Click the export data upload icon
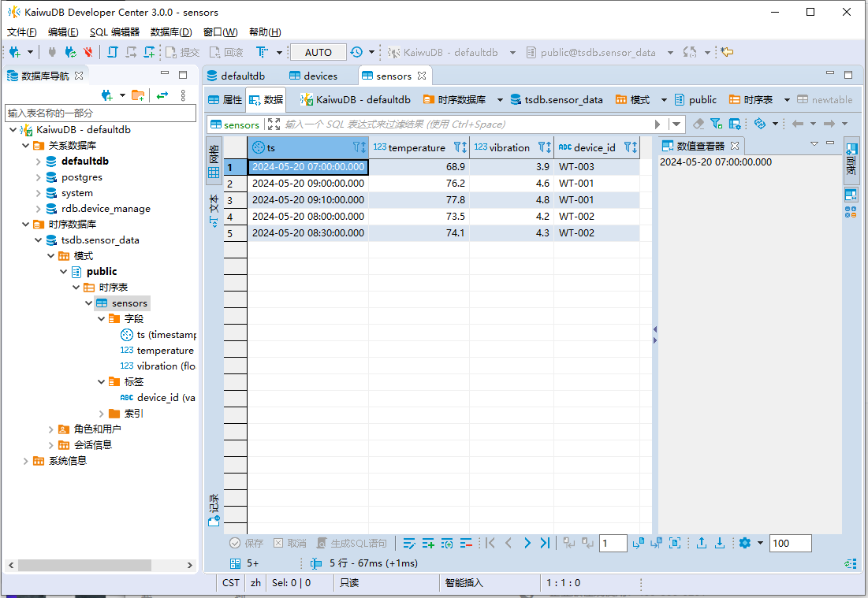 [x=702, y=543]
